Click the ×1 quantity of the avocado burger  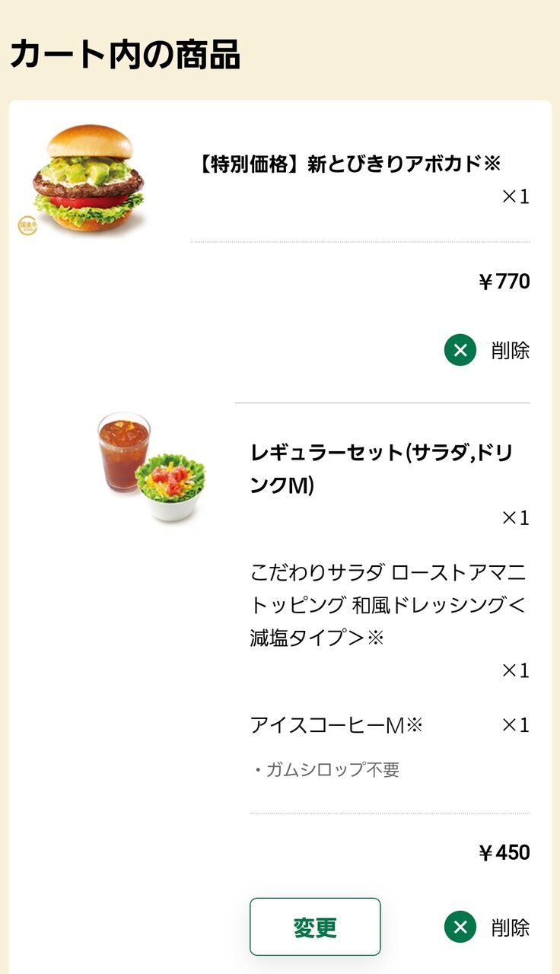tap(515, 196)
